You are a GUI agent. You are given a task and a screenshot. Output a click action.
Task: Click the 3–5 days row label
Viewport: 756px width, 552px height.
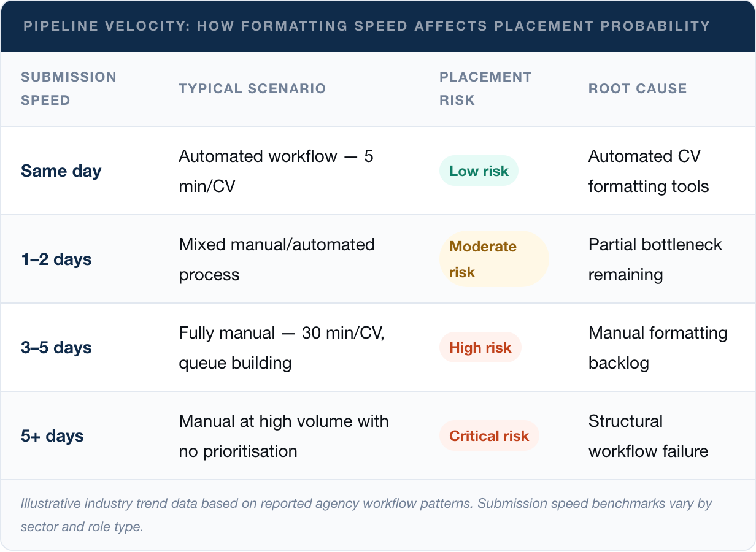(x=56, y=348)
